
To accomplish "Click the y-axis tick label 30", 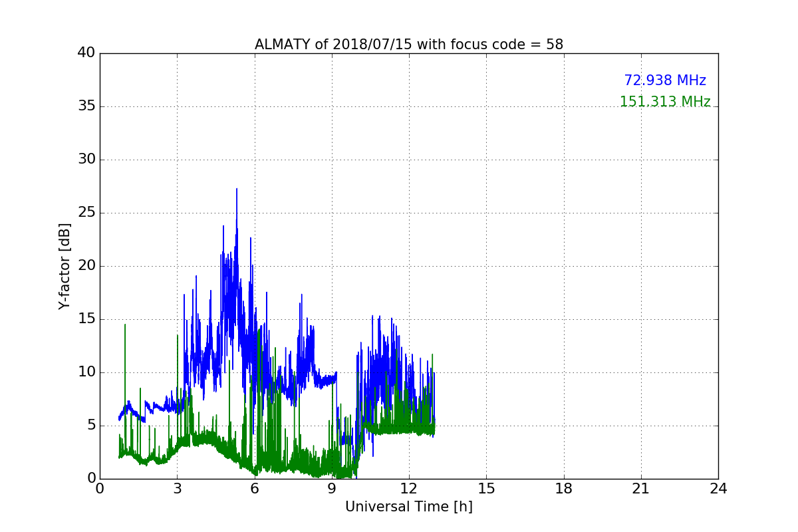I will 86,160.
